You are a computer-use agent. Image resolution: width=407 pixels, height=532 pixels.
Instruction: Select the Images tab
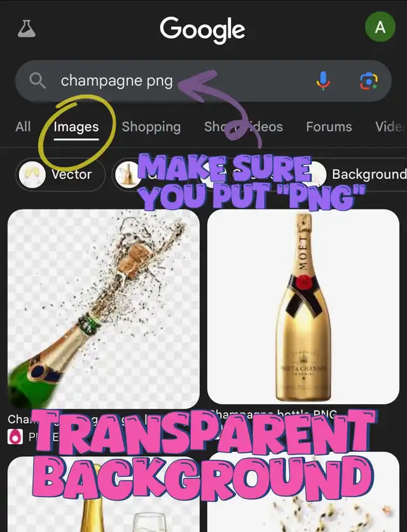76,127
